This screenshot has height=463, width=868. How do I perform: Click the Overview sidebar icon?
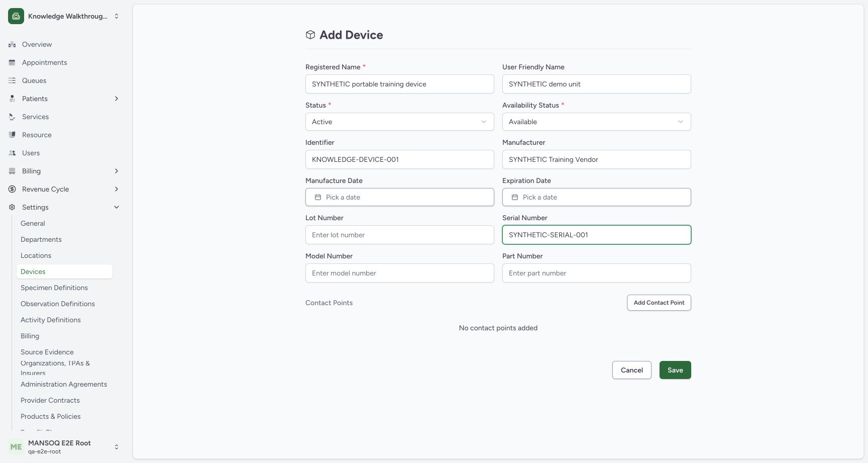pyautogui.click(x=12, y=44)
